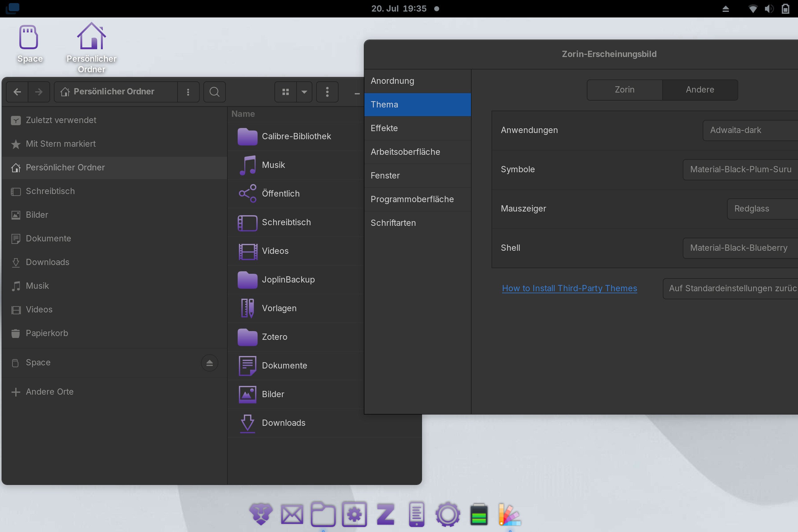Viewport: 798px width, 532px height.
Task: Select Zorin theme toggle button
Action: click(625, 90)
